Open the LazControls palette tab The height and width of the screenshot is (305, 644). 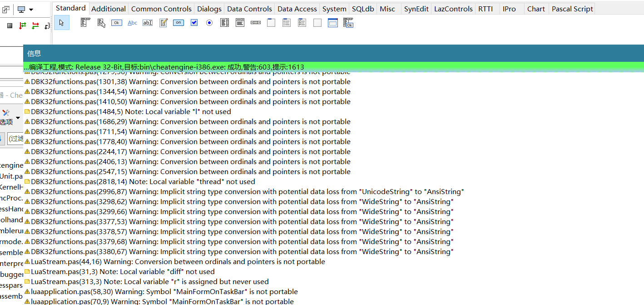point(454,9)
